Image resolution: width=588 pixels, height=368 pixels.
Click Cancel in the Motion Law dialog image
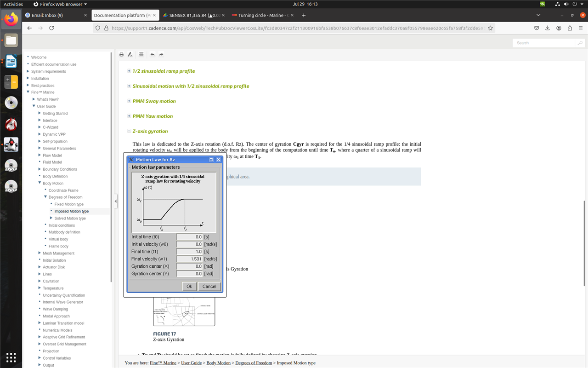209,286
